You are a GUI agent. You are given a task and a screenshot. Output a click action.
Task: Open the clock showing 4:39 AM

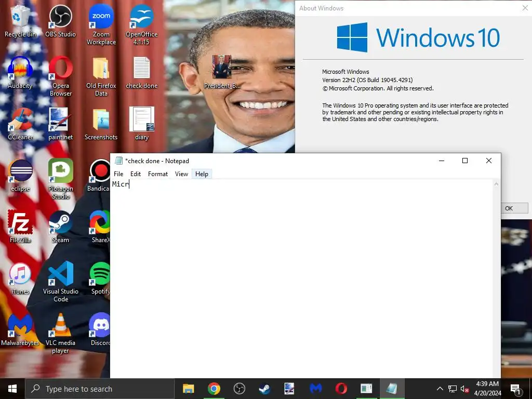coord(487,389)
